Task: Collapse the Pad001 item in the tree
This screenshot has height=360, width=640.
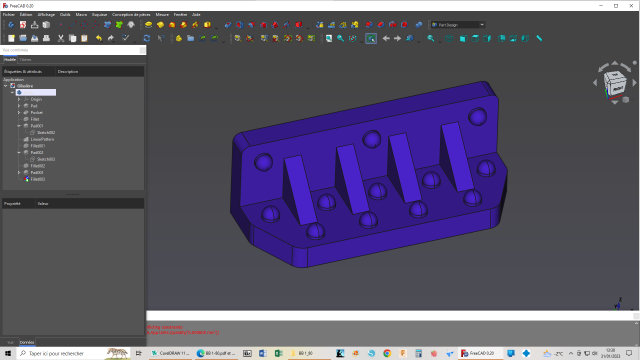Action: click(x=19, y=126)
